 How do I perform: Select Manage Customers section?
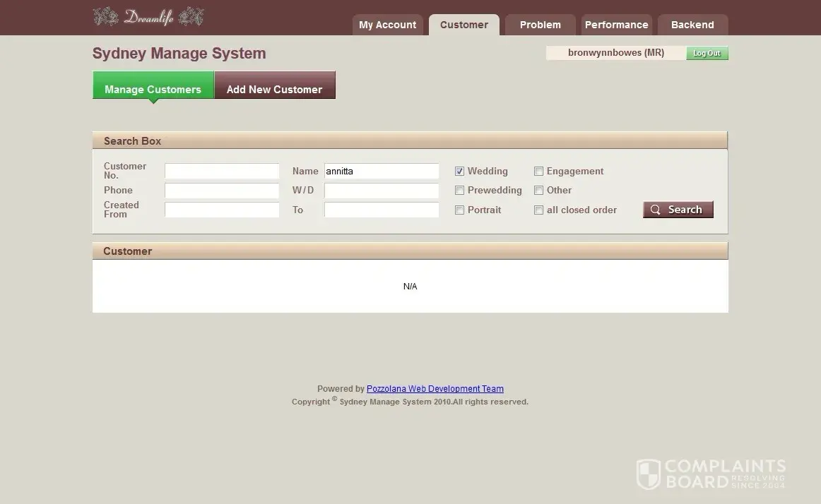pos(153,89)
